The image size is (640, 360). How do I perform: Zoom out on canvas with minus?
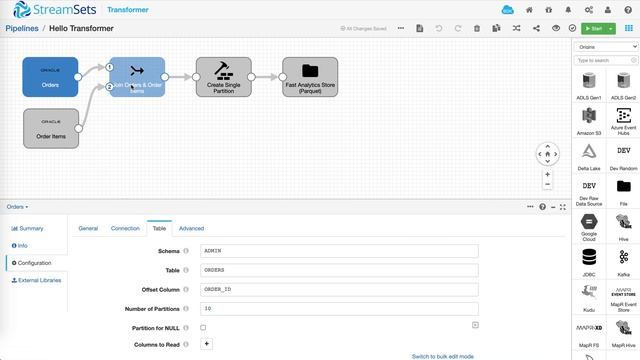tap(547, 184)
